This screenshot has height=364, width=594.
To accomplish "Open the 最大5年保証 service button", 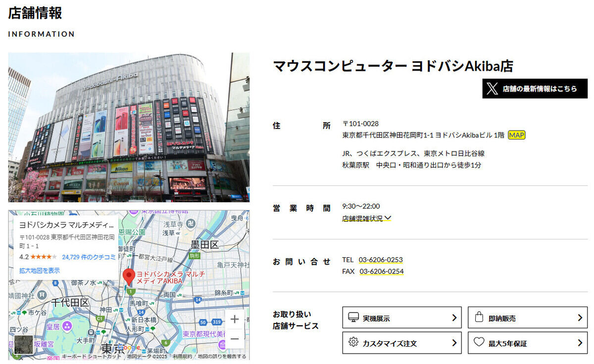I will pos(528,343).
